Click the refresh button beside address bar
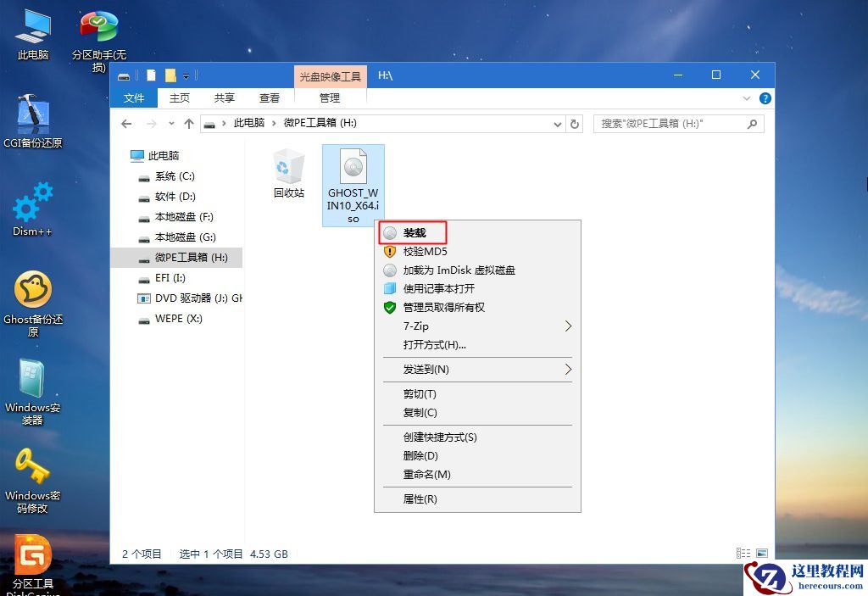This screenshot has width=868, height=596. coord(575,123)
